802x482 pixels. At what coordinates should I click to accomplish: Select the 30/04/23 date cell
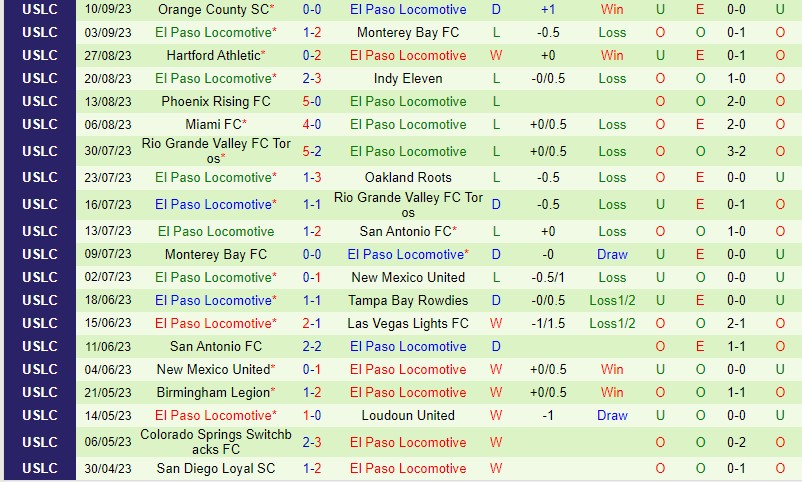pos(110,468)
